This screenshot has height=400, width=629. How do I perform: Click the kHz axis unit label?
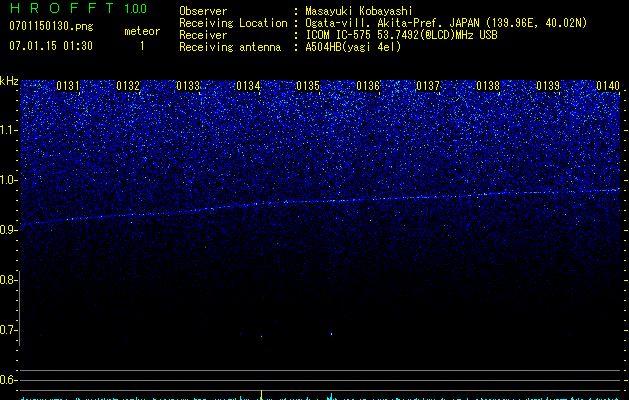(x=9, y=81)
